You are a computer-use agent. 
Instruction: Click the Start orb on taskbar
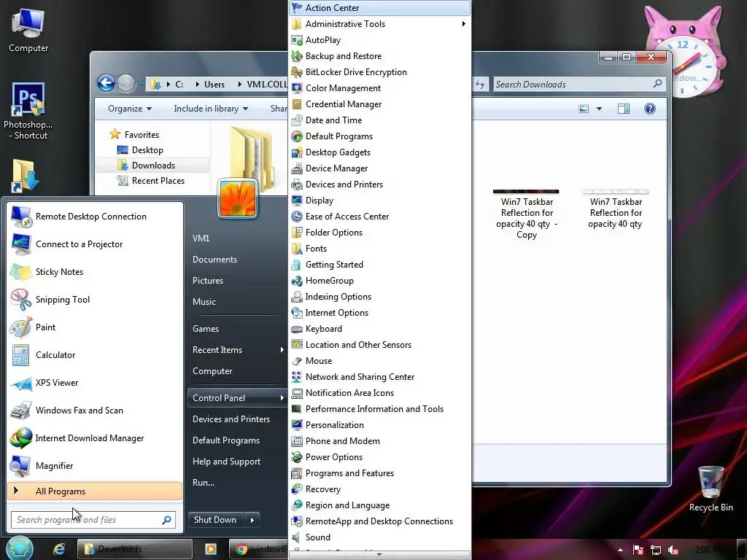tap(19, 548)
